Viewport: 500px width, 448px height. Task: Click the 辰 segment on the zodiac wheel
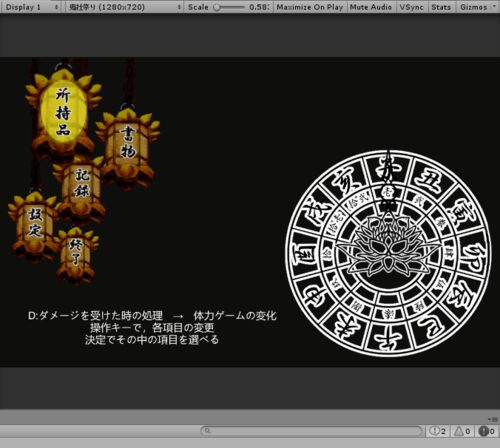point(462,297)
